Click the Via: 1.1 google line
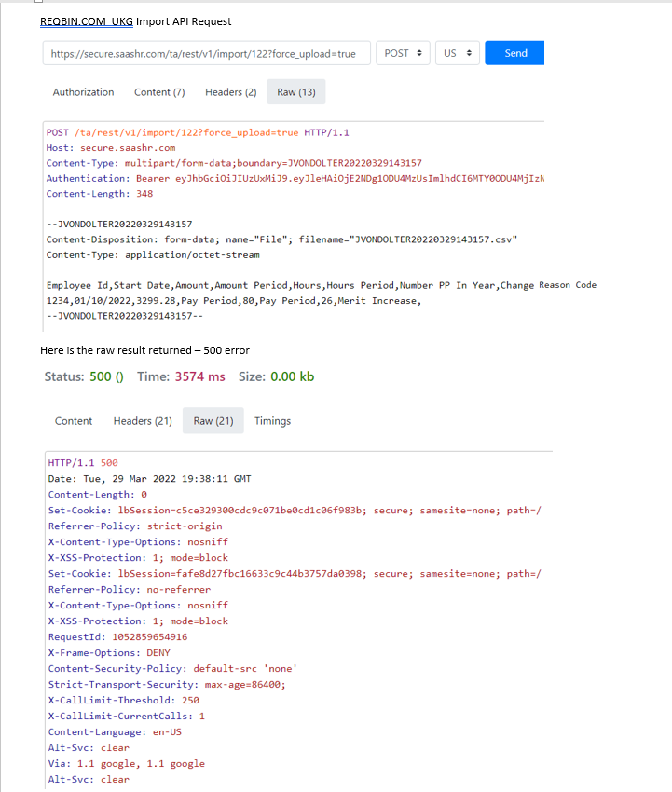 [x=127, y=764]
